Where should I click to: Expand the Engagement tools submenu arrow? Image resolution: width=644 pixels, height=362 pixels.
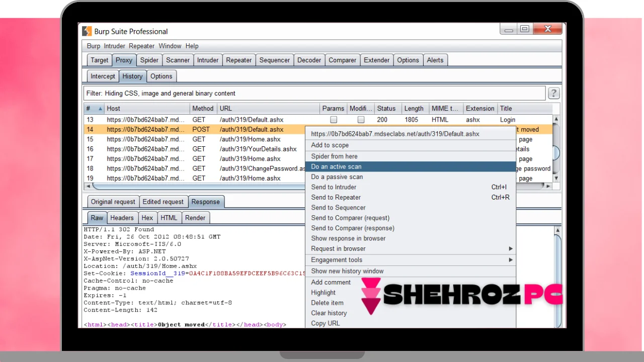point(511,260)
